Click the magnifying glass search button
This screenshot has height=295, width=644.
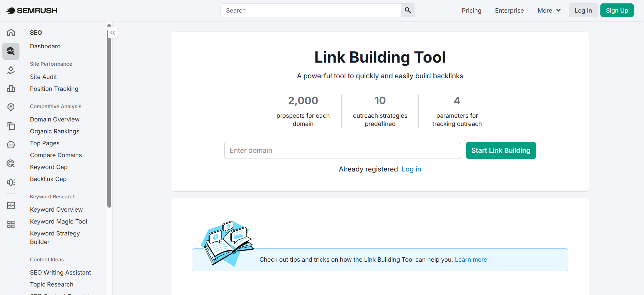tap(408, 11)
